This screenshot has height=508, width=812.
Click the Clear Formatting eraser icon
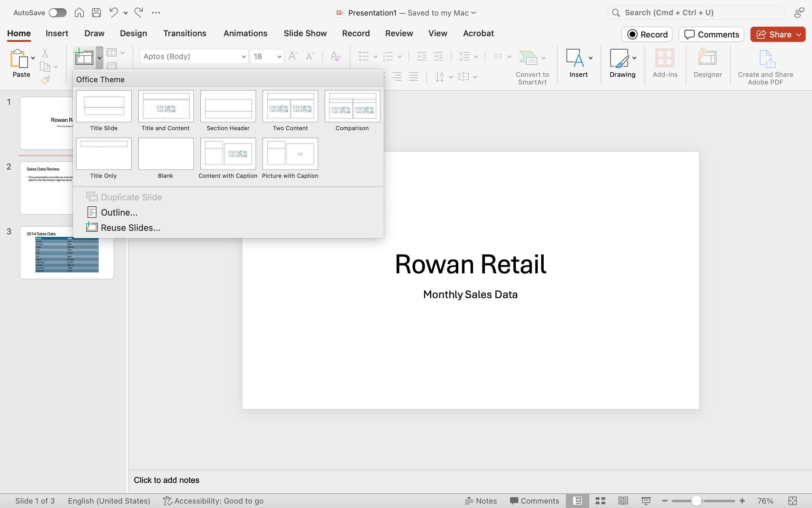click(x=335, y=56)
